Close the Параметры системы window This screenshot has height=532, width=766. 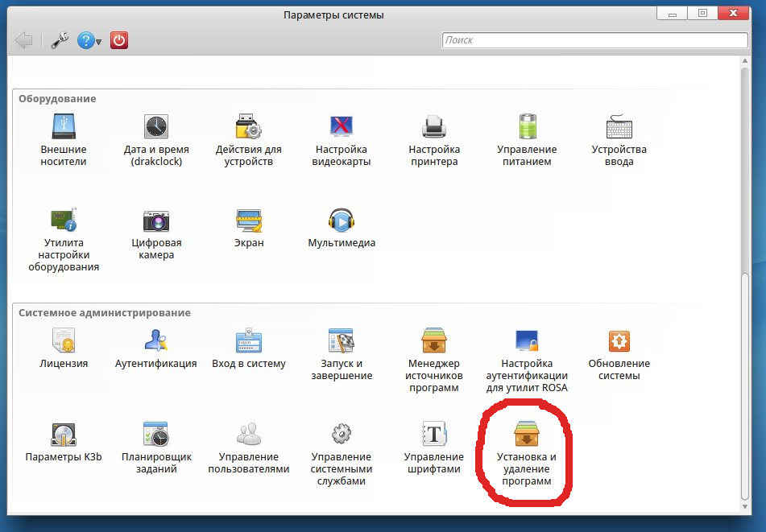733,13
